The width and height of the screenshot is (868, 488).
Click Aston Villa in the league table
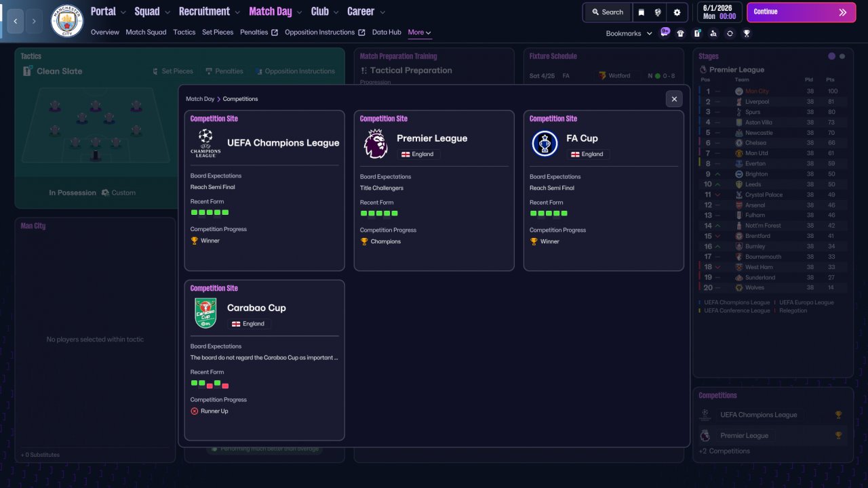coord(759,123)
